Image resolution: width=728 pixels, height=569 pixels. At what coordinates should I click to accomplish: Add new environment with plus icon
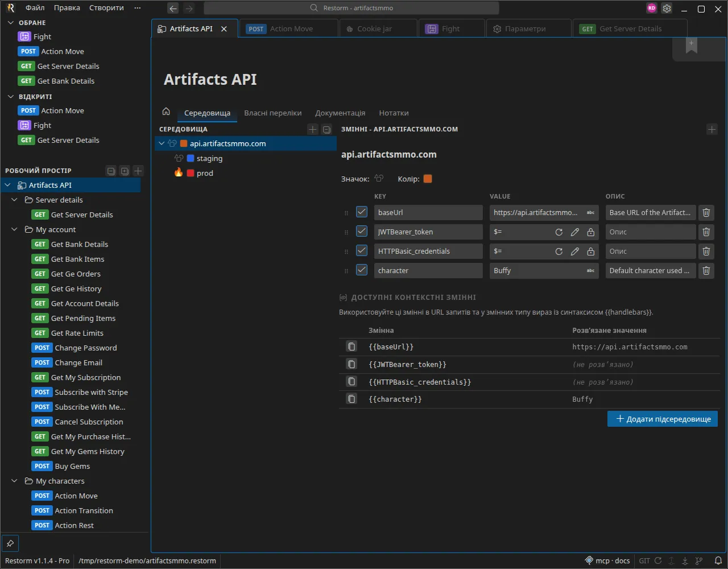(x=312, y=129)
